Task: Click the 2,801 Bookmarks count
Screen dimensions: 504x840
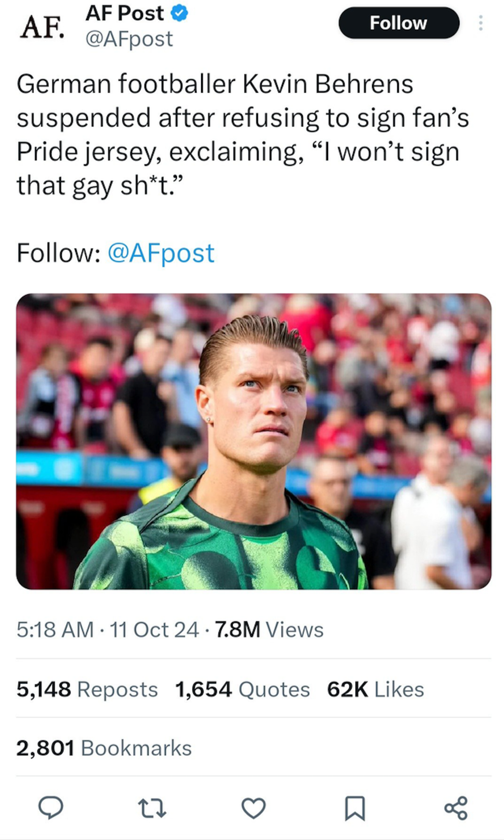Action: [x=104, y=748]
